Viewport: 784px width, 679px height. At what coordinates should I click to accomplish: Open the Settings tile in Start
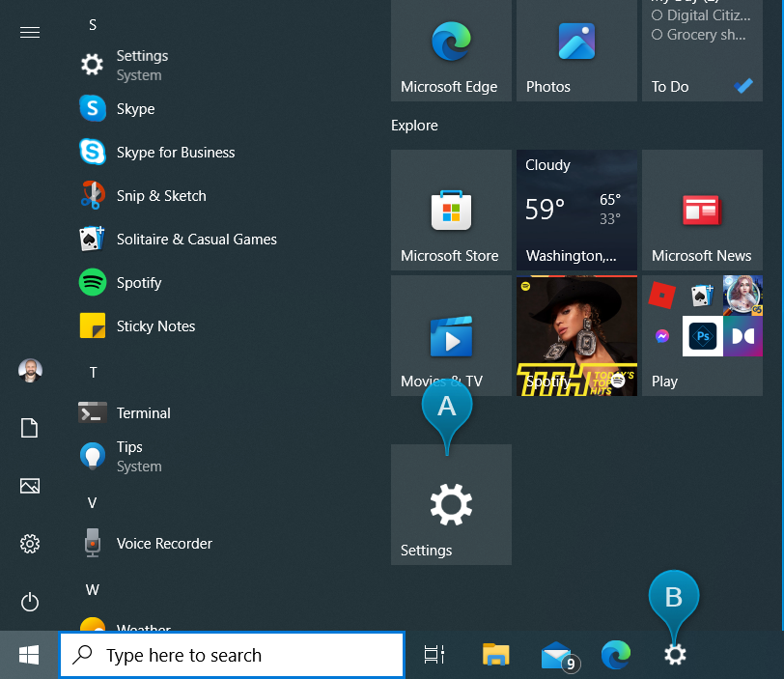tap(451, 504)
